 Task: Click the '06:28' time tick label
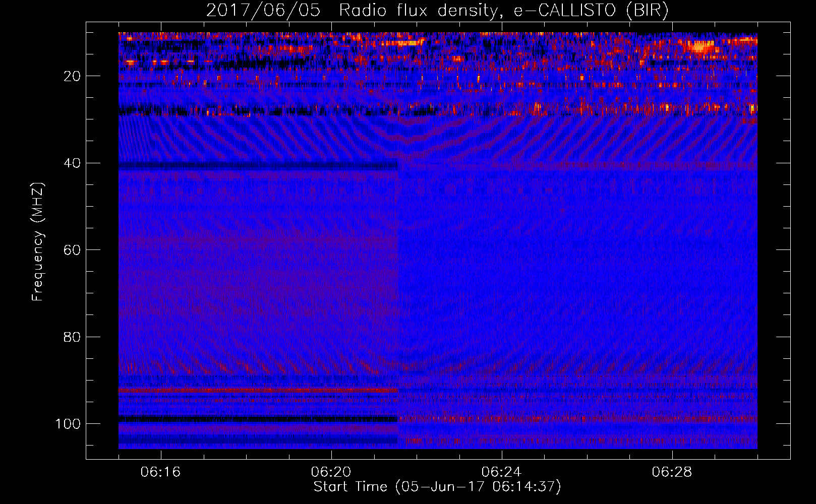pos(672,472)
